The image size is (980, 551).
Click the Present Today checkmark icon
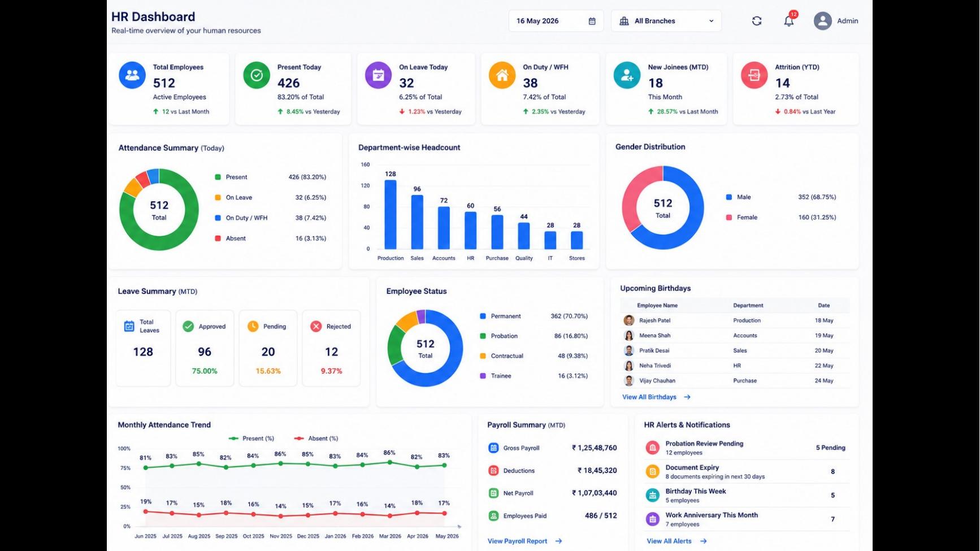click(x=257, y=75)
